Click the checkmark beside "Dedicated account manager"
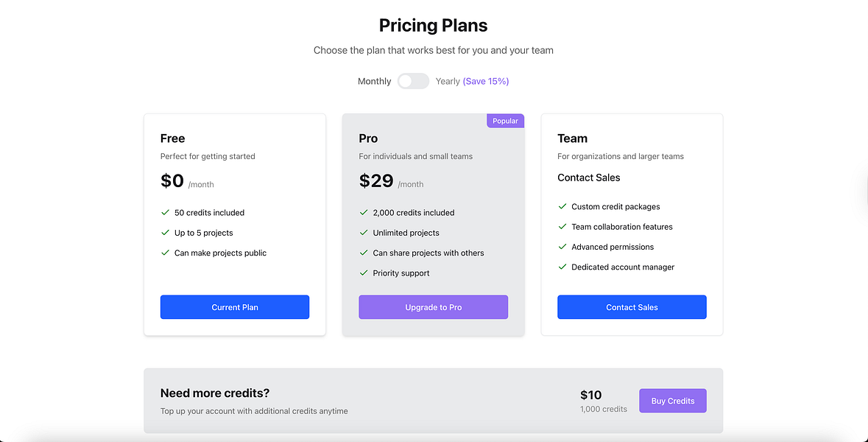Screen dimensions: 868x442 562,267
